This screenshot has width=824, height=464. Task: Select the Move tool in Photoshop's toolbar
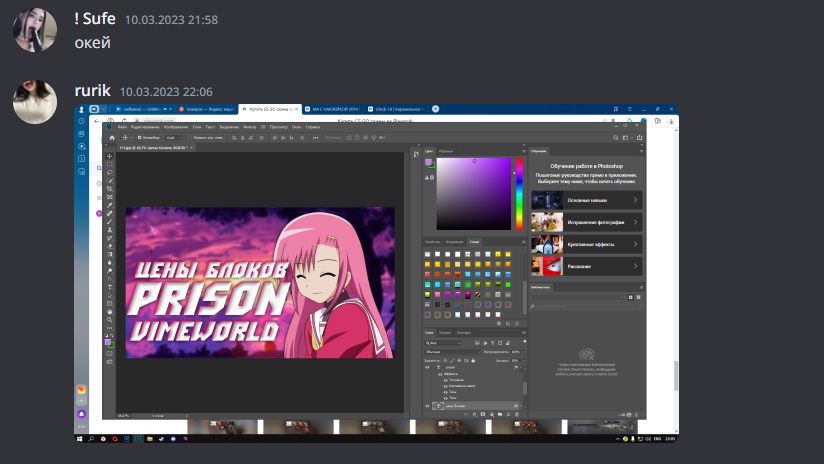tap(109, 157)
